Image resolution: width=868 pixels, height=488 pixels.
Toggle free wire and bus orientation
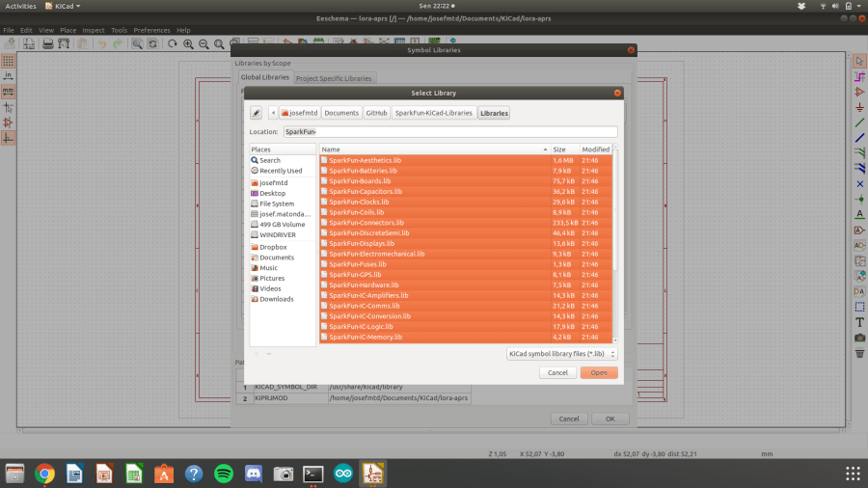pos(8,138)
